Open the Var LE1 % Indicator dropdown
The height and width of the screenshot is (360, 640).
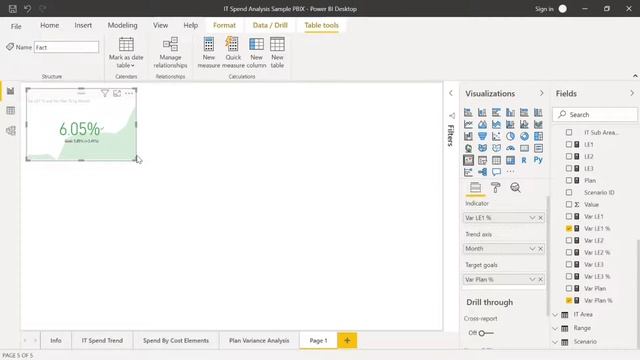[532, 218]
